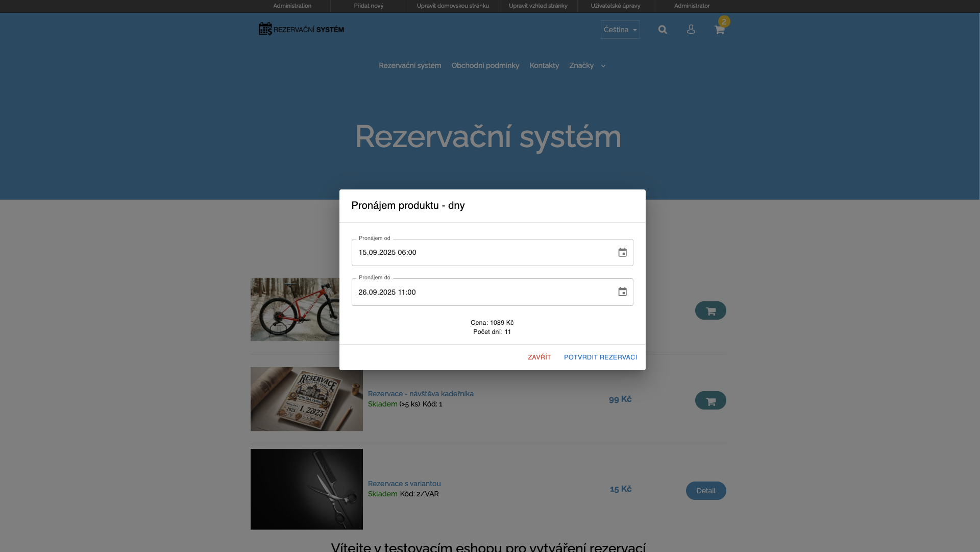The image size is (980, 552).
Task: Open calendar picker for Pronájem do
Action: click(x=622, y=292)
